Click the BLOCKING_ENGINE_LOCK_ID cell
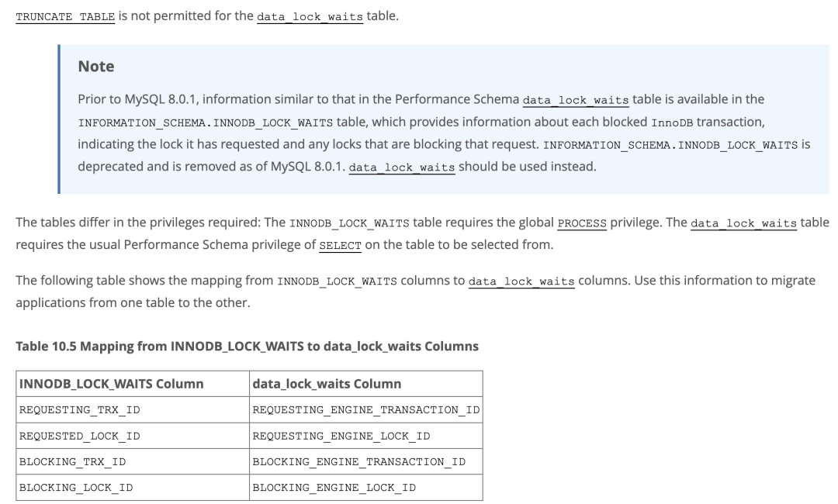 (x=334, y=487)
